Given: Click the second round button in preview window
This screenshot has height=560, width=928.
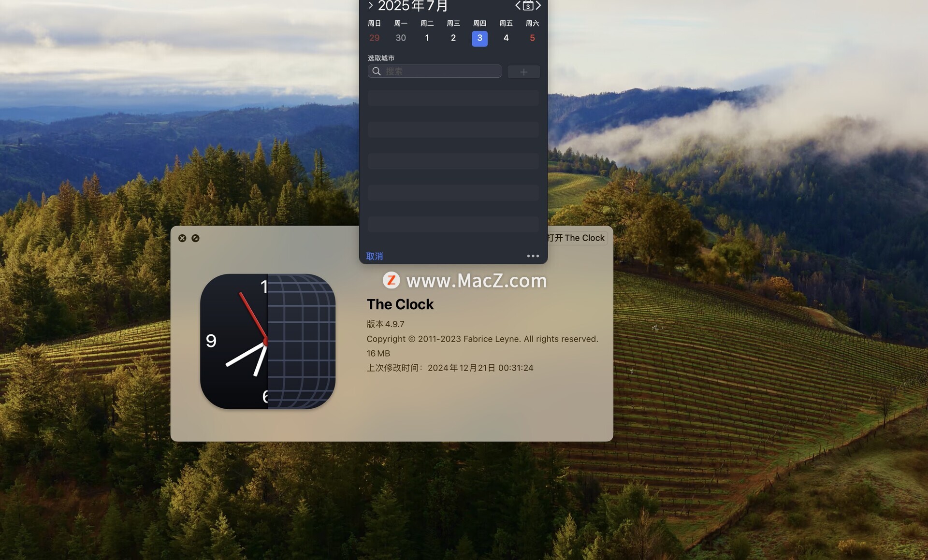Looking at the screenshot, I should click(x=195, y=238).
